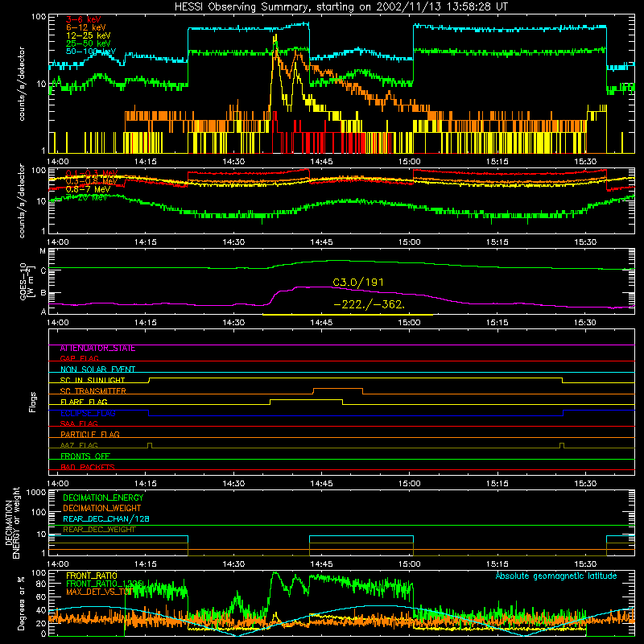
Task: Click the 15:00 tick label under Flags panel
Action: point(410,484)
